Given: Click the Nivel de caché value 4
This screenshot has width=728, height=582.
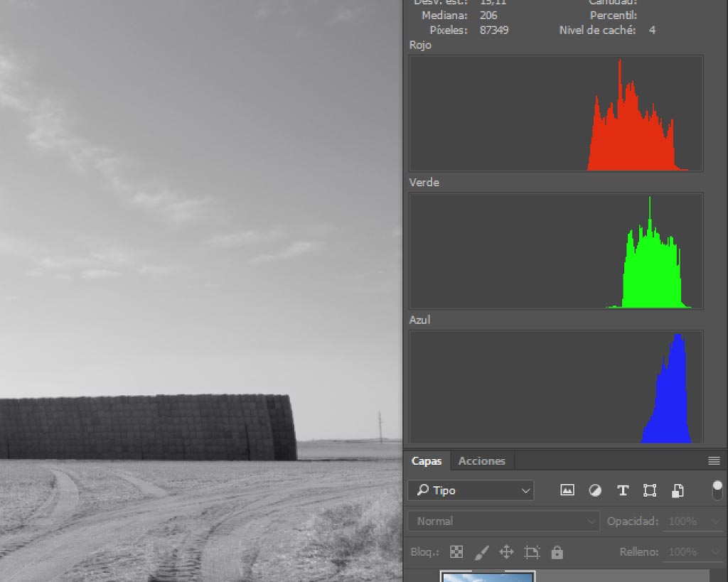Looking at the screenshot, I should click(653, 30).
